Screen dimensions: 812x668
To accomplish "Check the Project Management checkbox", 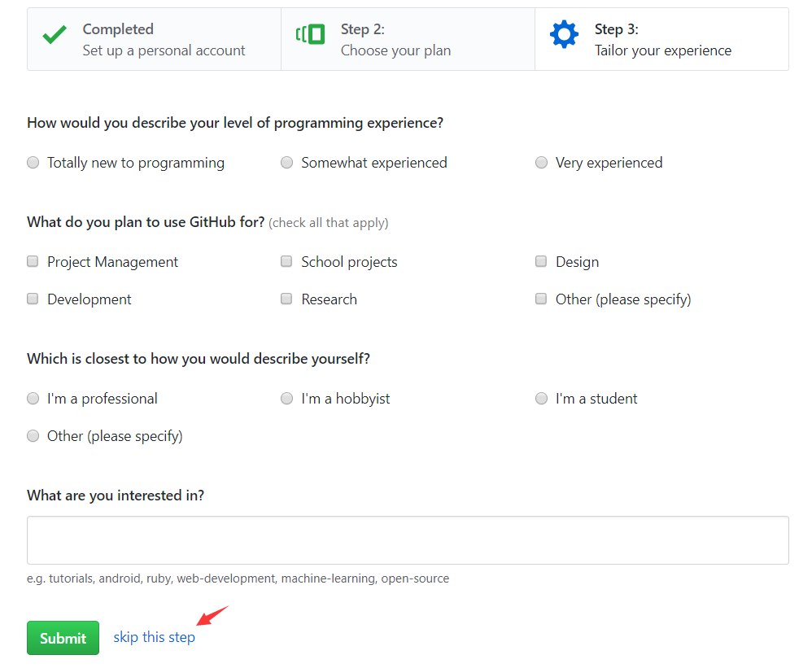I will point(33,262).
